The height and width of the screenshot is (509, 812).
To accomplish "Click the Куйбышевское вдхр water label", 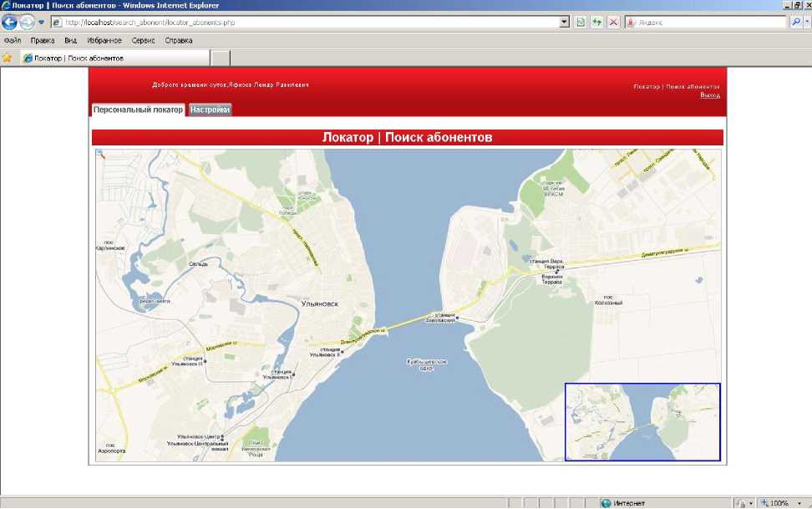I will [x=426, y=365].
